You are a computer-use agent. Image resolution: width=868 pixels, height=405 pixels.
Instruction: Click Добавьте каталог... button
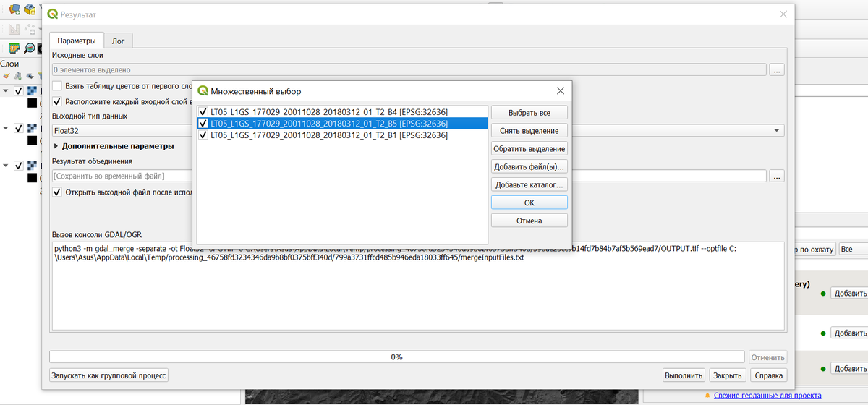(529, 184)
